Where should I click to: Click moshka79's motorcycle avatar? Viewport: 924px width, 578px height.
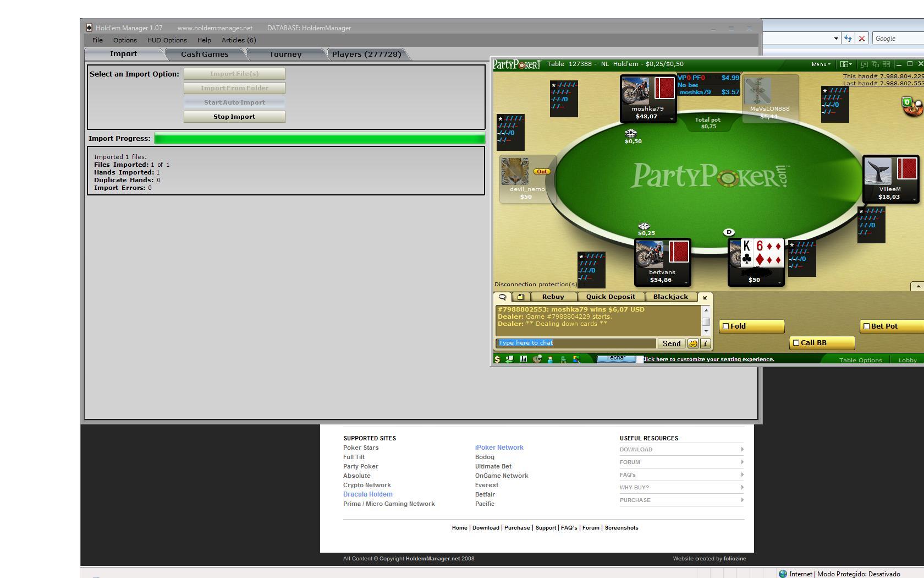[x=636, y=91]
